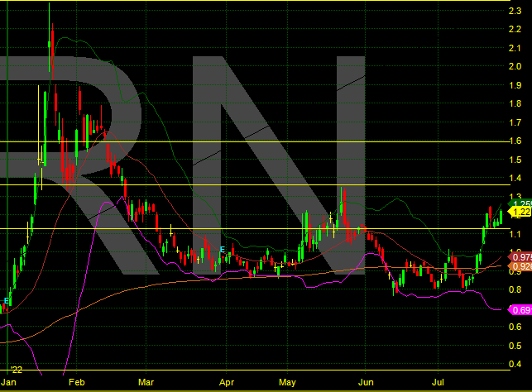This screenshot has width=532, height=392.
Task: Click the orange 0.92 moving average tag
Action: [x=521, y=266]
